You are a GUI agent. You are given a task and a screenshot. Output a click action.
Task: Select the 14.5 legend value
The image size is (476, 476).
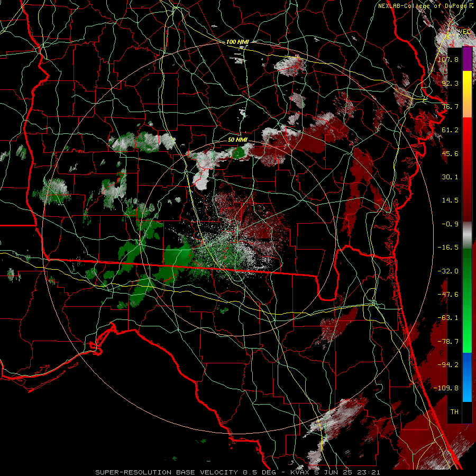(x=450, y=200)
